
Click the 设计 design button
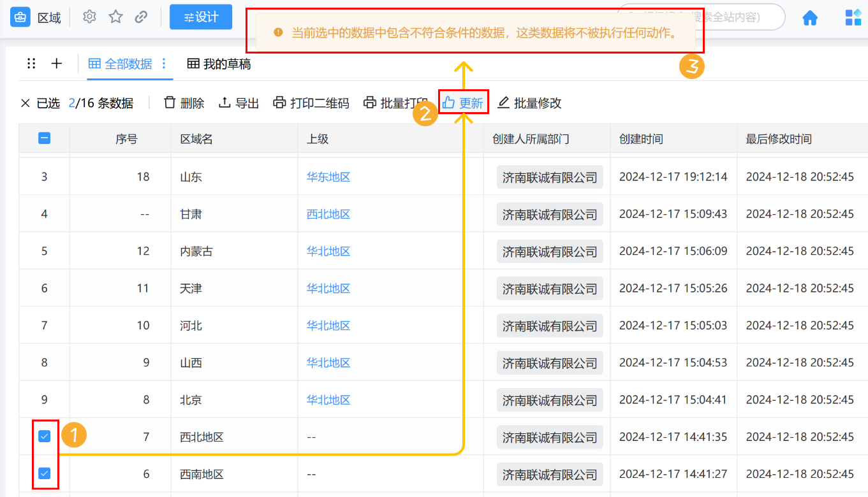click(x=200, y=17)
